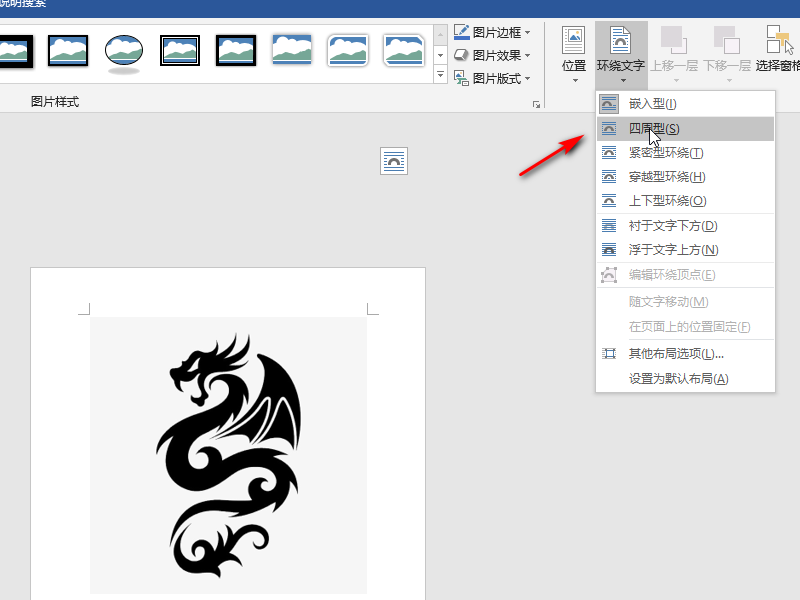Choose the thick black frame style, fifth thumbnail
The height and width of the screenshot is (600, 800).
point(236,51)
